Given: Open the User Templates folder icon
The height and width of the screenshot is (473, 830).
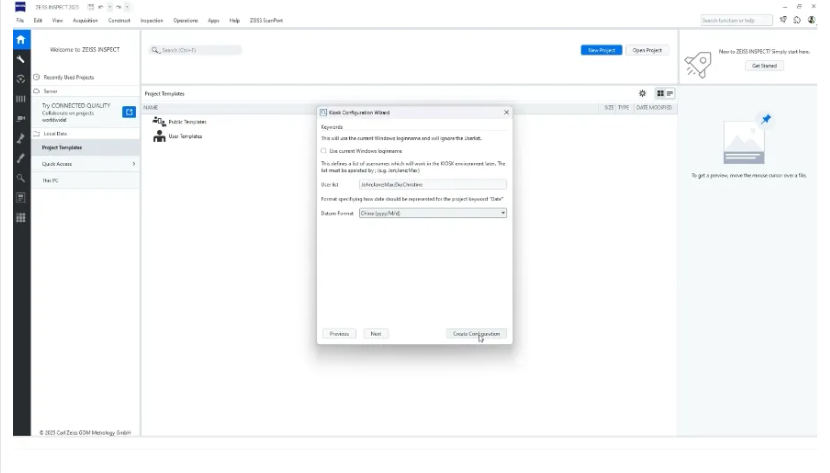Looking at the screenshot, I should [x=159, y=136].
